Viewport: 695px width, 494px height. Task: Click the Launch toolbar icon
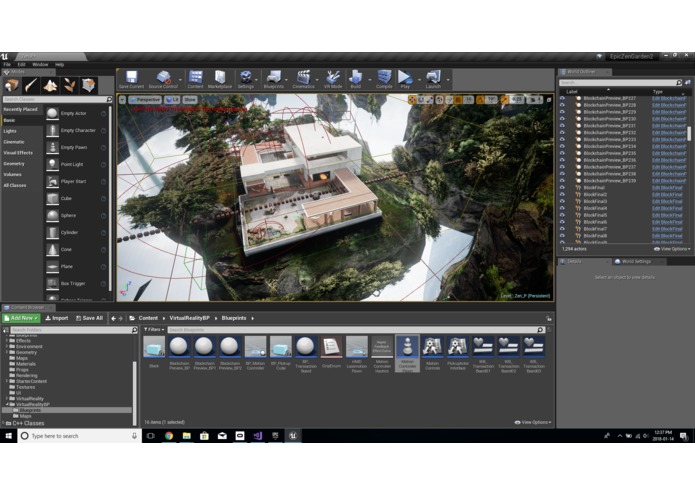433,79
